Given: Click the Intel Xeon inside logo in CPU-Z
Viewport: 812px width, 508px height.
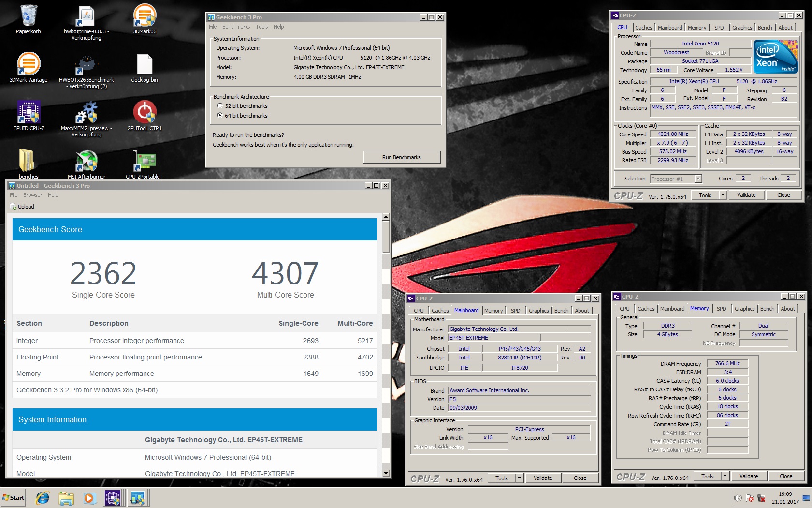Looking at the screenshot, I should point(775,57).
